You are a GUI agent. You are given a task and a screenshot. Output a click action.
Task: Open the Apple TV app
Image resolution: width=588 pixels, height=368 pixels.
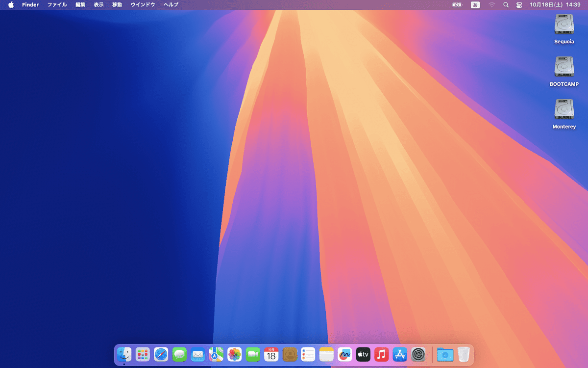click(x=363, y=354)
